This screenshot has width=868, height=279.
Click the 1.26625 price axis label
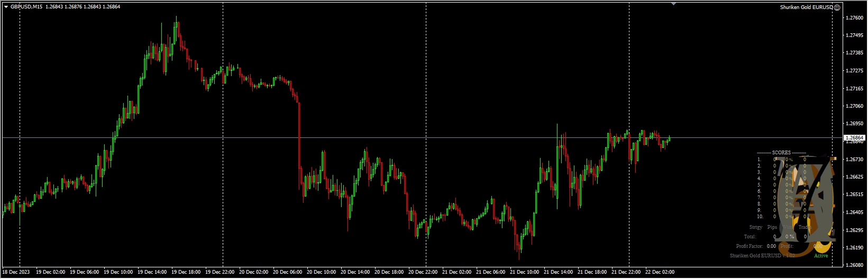854,177
